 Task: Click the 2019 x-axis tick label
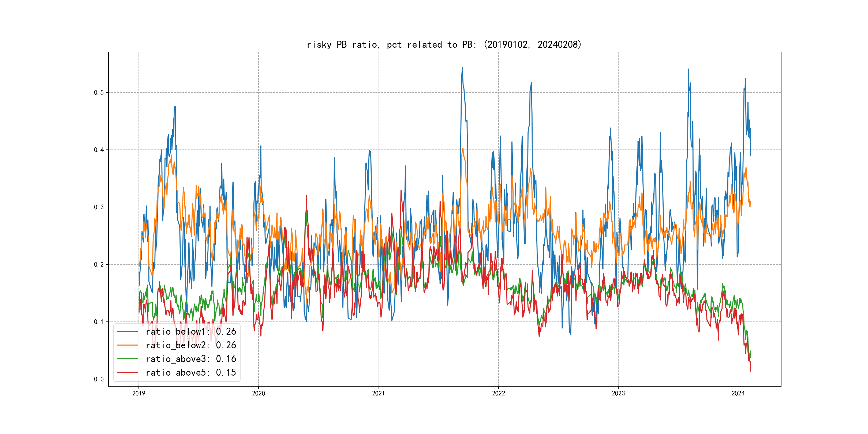click(139, 393)
